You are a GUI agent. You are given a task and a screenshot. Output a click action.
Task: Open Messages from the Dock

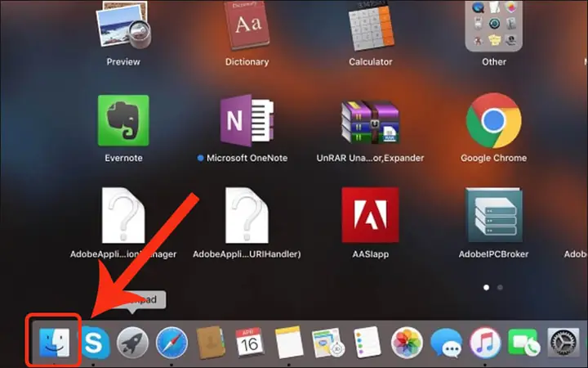click(x=446, y=343)
